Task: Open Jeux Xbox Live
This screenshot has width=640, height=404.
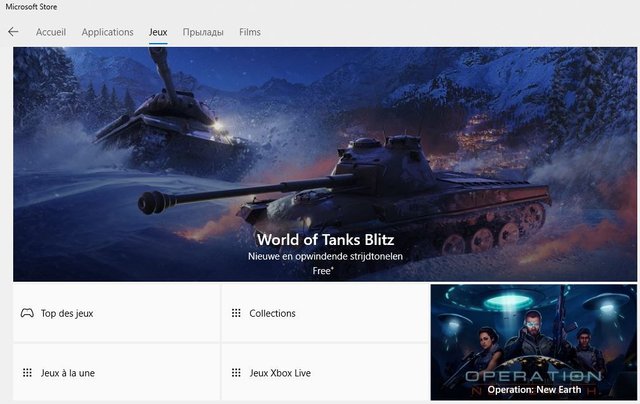Action: click(325, 372)
